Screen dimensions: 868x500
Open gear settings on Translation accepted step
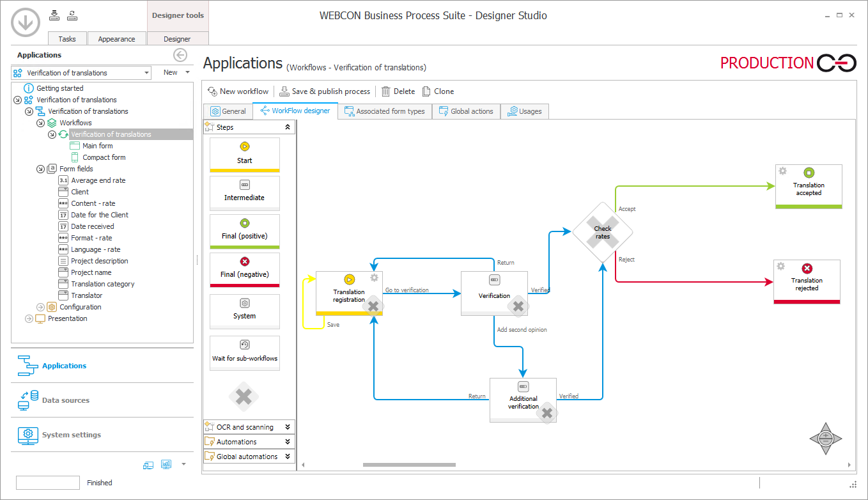coord(782,171)
